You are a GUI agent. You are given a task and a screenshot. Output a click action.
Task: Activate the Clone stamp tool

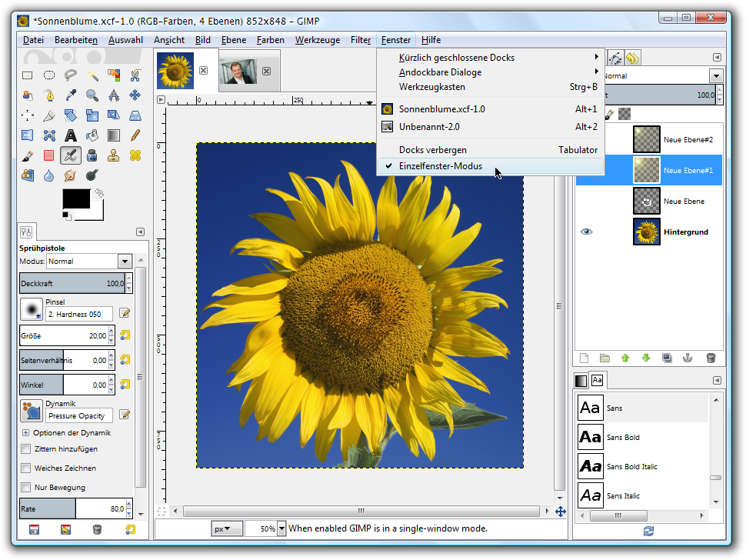(x=114, y=155)
